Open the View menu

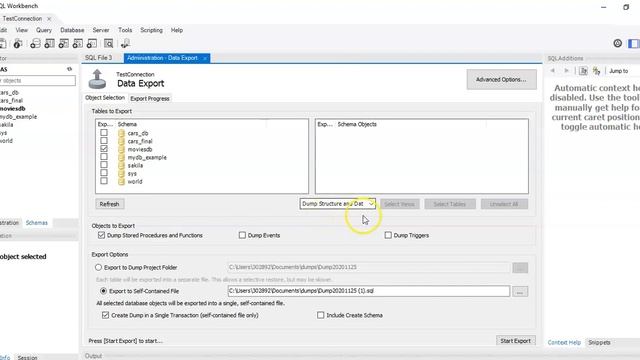coord(22,30)
